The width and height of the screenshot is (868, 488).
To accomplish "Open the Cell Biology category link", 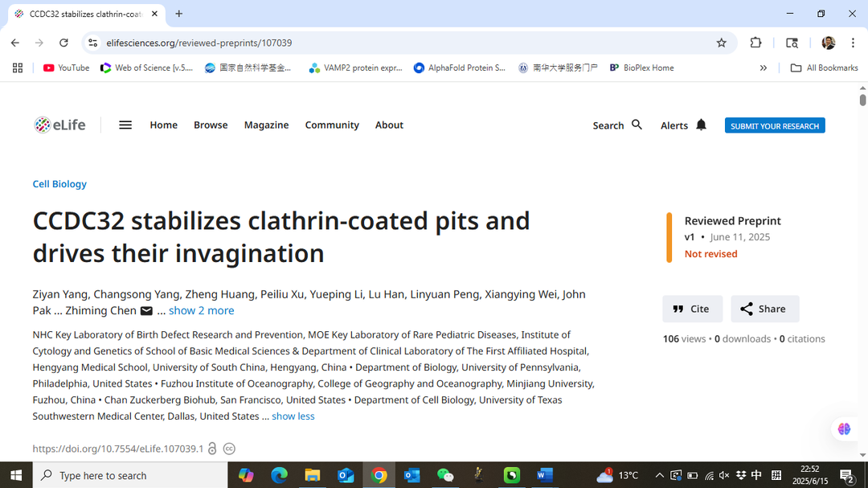I will 59,184.
